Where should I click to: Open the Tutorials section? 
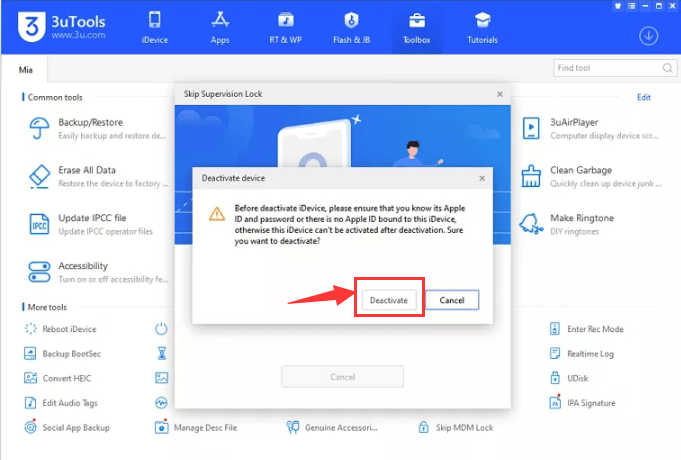(x=482, y=28)
